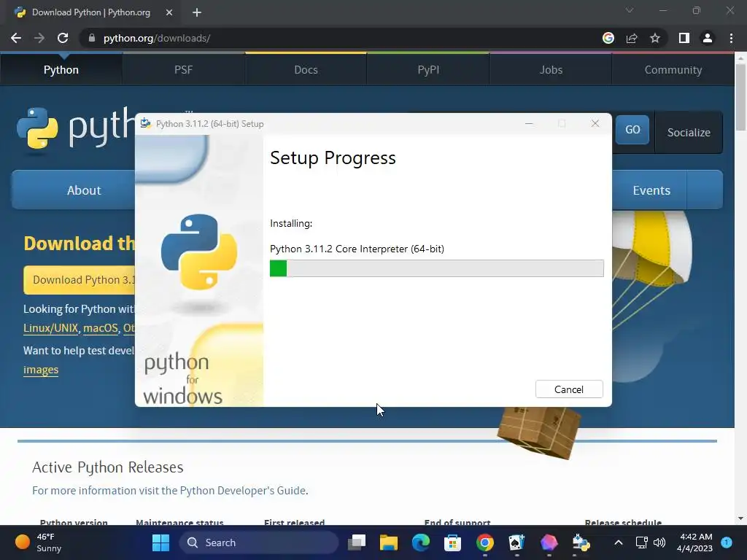Open the Python Developer's Guide link
This screenshot has width=747, height=560.
pyautogui.click(x=243, y=491)
